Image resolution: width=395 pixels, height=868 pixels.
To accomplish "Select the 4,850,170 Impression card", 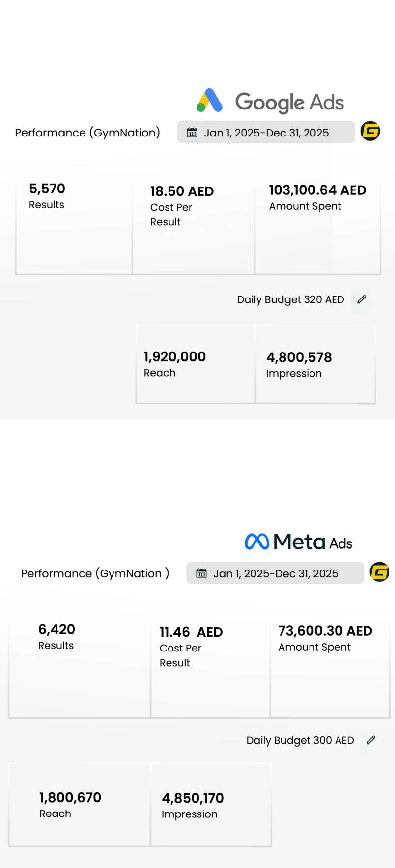I will coord(211,805).
